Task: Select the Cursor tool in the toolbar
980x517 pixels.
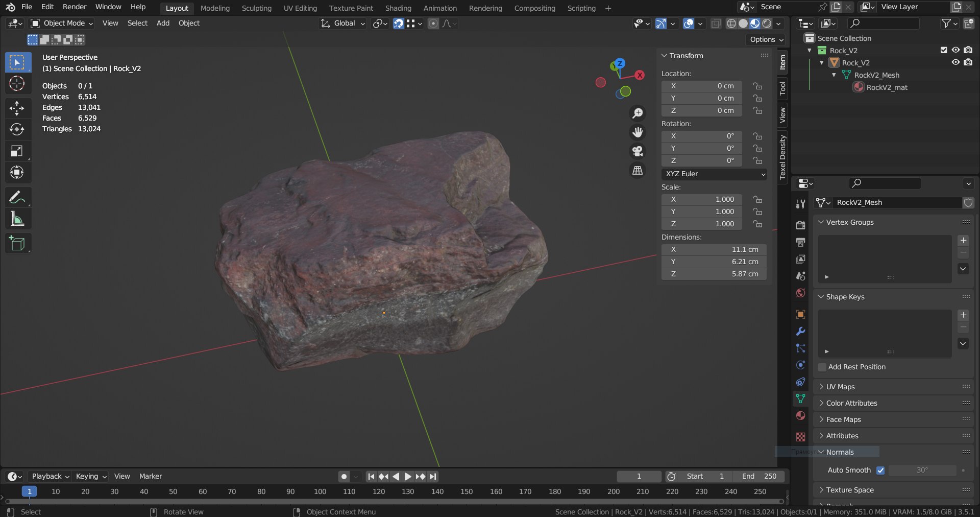Action: 17,83
